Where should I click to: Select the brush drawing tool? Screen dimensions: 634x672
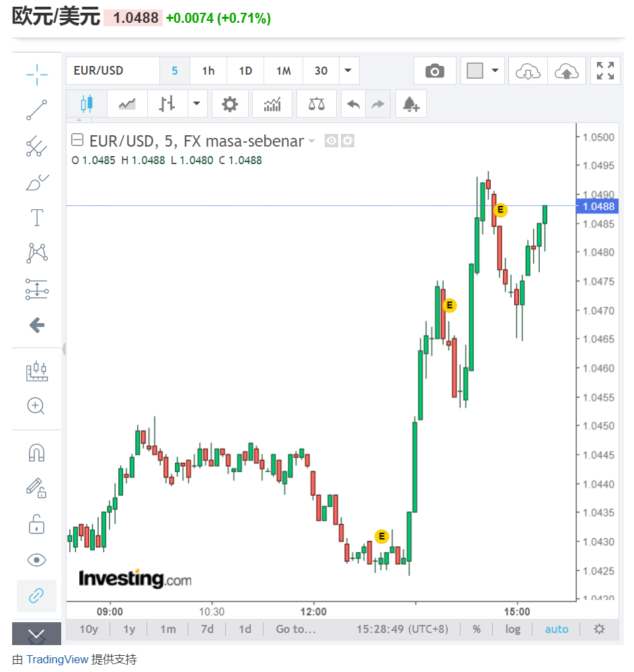37,182
